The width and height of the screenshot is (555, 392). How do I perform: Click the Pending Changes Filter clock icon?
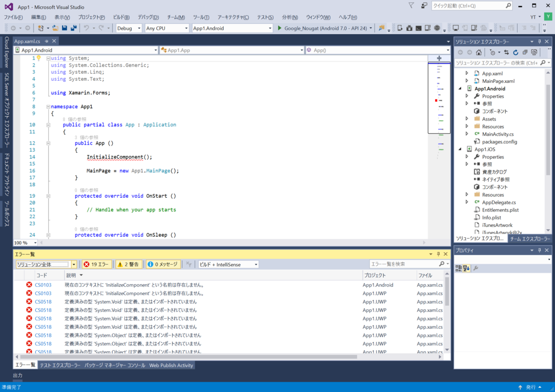click(x=492, y=53)
